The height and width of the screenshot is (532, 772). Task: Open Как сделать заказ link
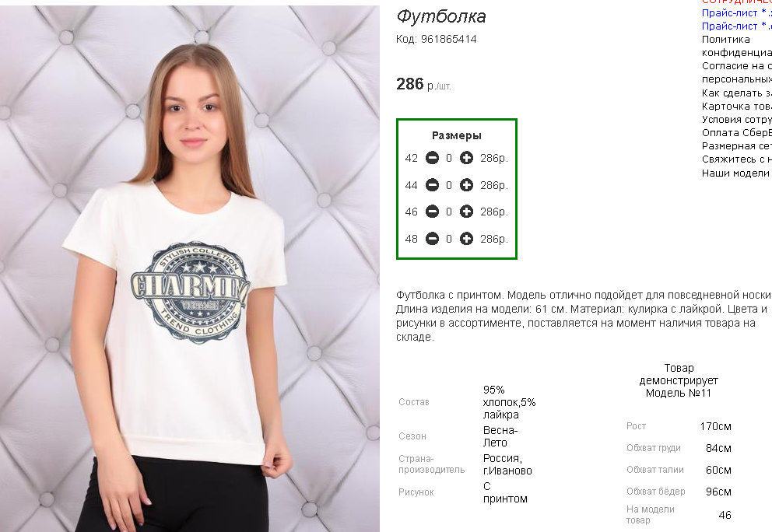[736, 93]
